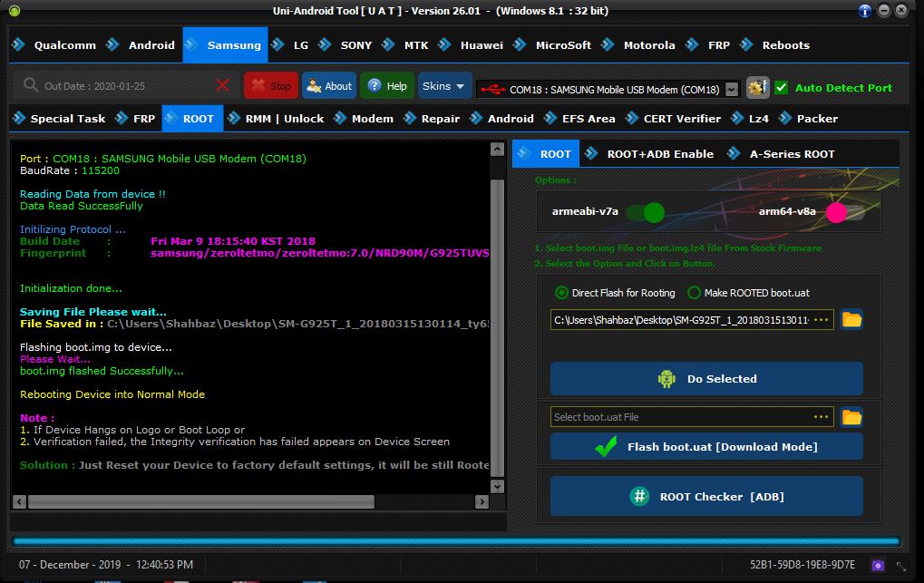This screenshot has height=583, width=924.
Task: Switch to the Qualcomm tab
Action: 58,45
